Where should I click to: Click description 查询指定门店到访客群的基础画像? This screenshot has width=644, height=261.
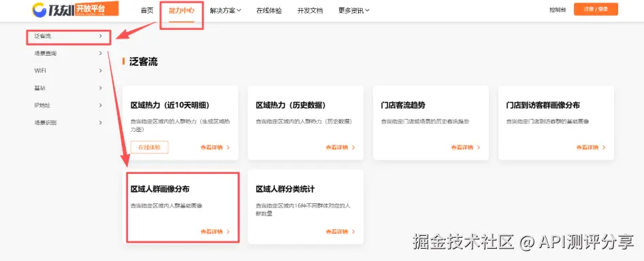548,122
